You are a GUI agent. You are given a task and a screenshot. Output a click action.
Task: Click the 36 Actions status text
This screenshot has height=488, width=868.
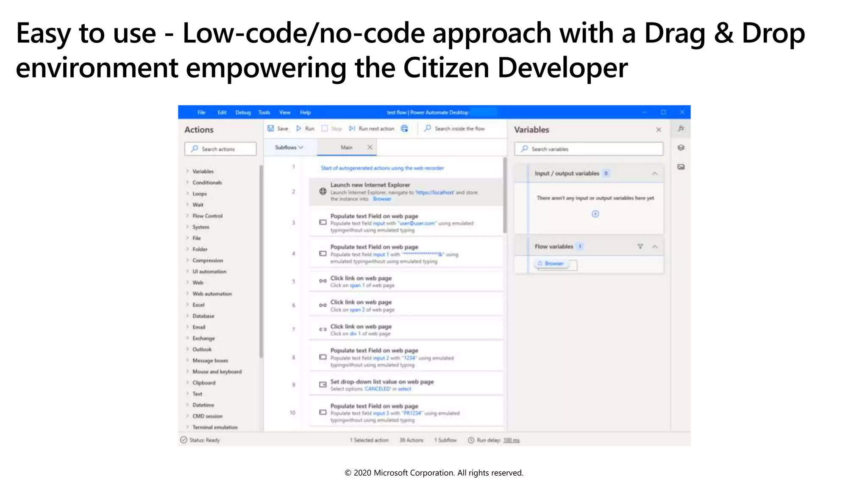411,440
